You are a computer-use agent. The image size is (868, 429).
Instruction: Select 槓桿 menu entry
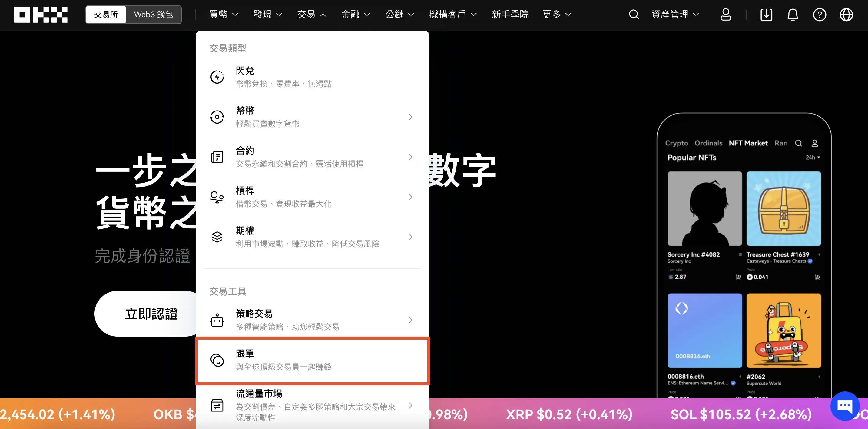click(x=312, y=197)
